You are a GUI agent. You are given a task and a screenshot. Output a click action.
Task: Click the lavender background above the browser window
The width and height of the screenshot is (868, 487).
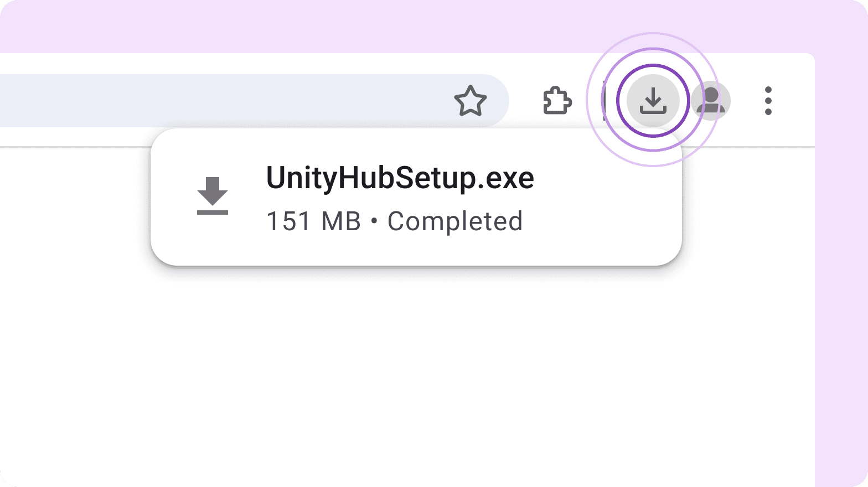click(387, 25)
